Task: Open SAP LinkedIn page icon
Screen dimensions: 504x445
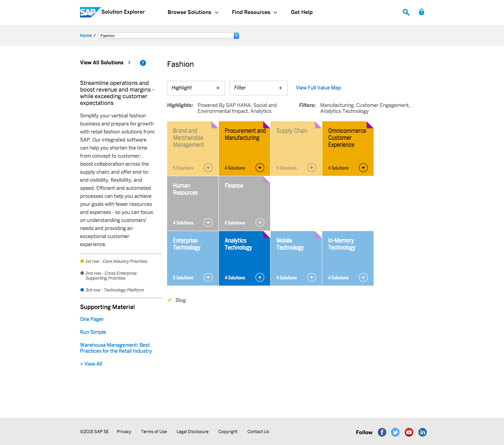Action: tap(423, 432)
